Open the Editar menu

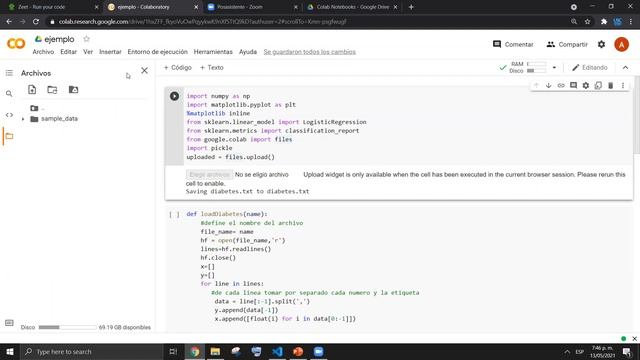69,52
